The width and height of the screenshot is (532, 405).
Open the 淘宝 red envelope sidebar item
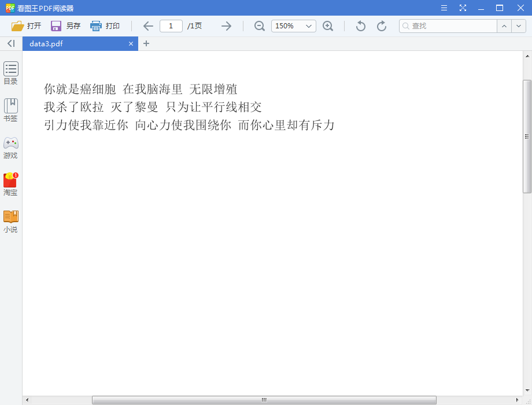coord(10,185)
